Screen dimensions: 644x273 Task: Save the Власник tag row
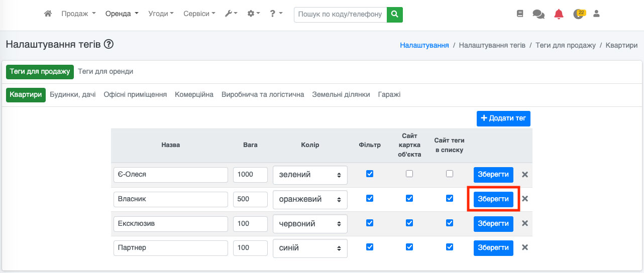(493, 199)
